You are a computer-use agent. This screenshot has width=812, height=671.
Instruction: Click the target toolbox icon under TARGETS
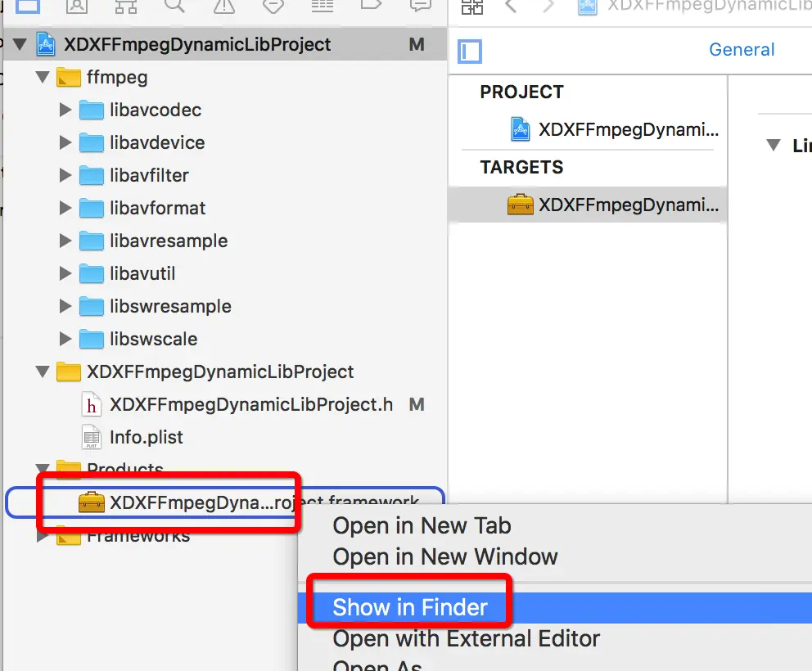pos(521,205)
